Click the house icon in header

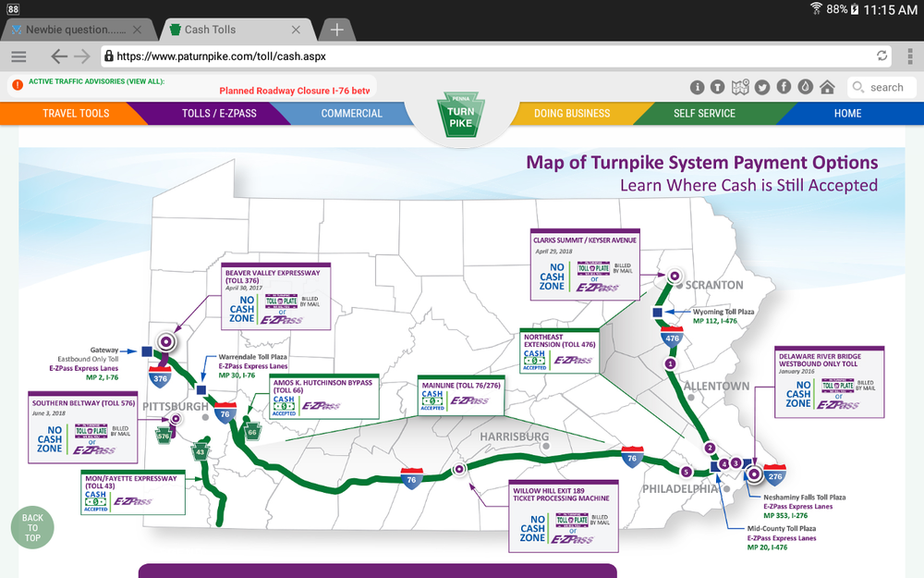827,87
